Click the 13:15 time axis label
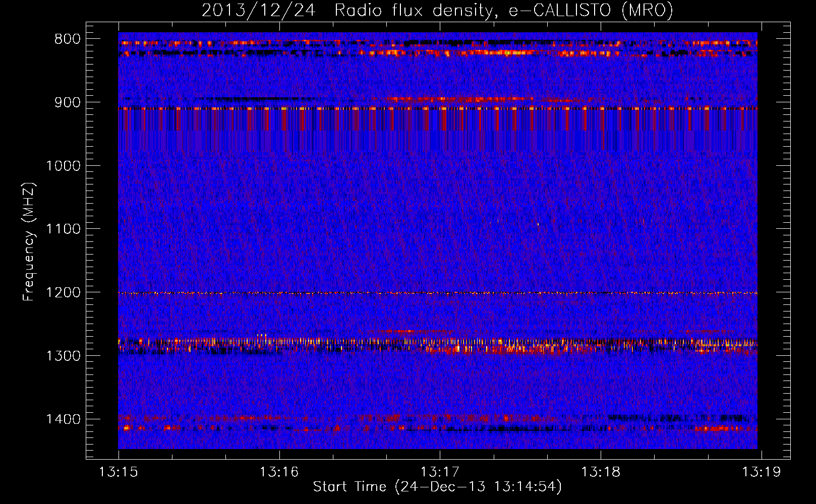 119,472
